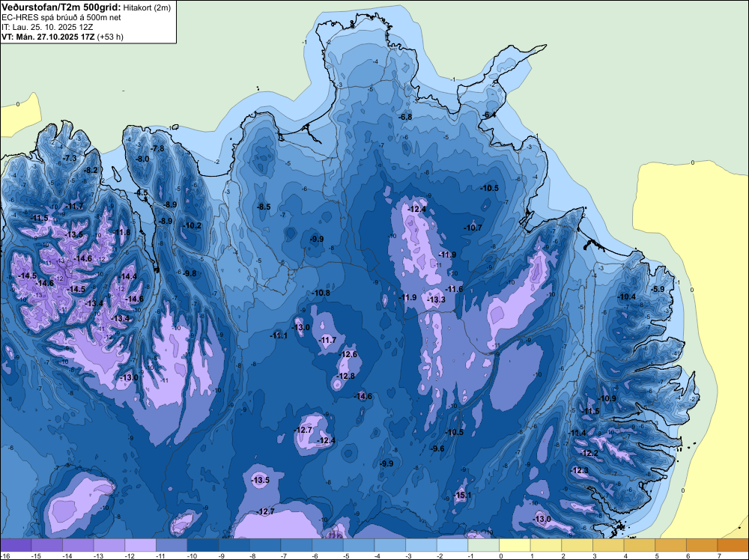Click the -10.7 temperature value
Viewport: 749px width, 560px height.
[x=473, y=228]
